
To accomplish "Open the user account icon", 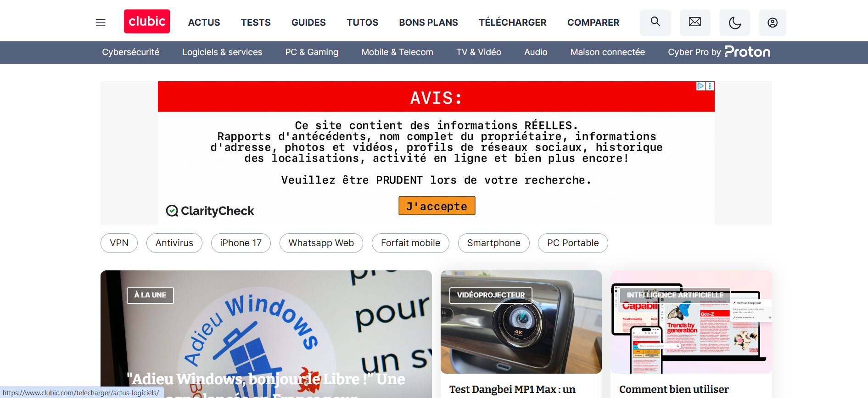I will pyautogui.click(x=773, y=22).
